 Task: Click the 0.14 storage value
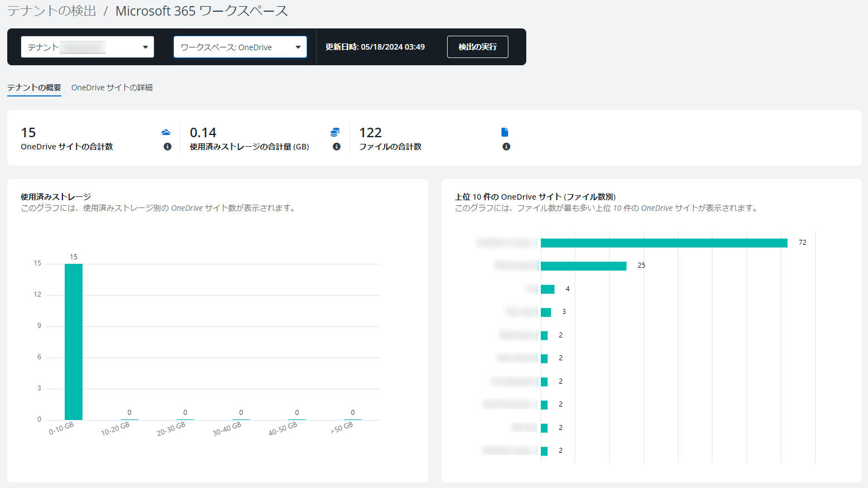pos(203,133)
